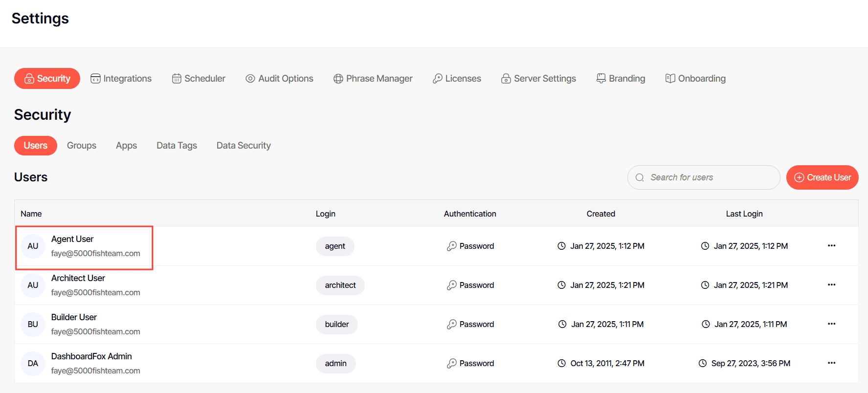Click the magnifier icon in the user search
Viewport: 868px width, 393px height.
[x=640, y=177]
